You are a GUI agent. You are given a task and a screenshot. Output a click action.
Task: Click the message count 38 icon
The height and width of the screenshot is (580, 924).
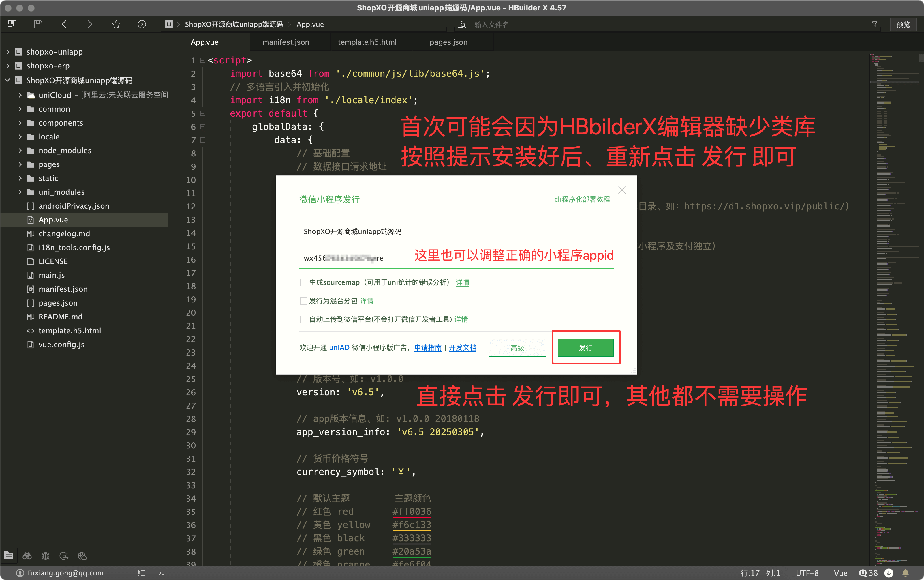(868, 573)
